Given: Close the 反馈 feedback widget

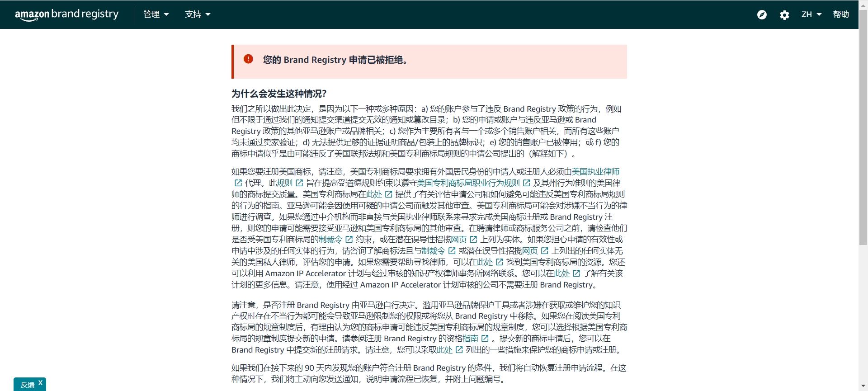Looking at the screenshot, I should pos(40,383).
